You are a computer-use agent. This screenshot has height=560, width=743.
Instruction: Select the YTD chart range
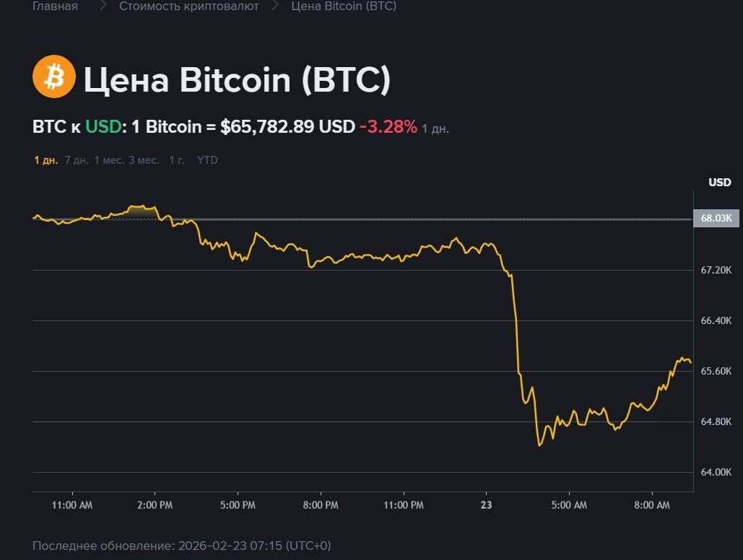(x=207, y=160)
